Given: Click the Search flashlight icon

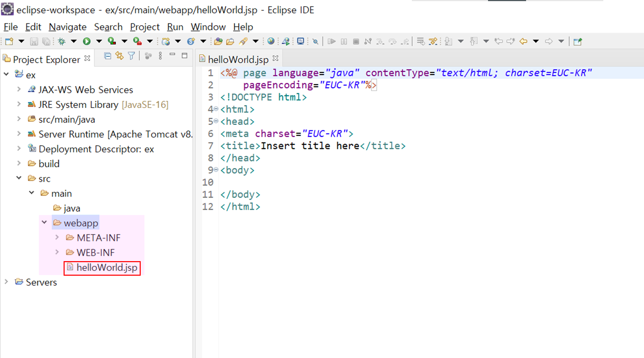Looking at the screenshot, I should [x=243, y=41].
